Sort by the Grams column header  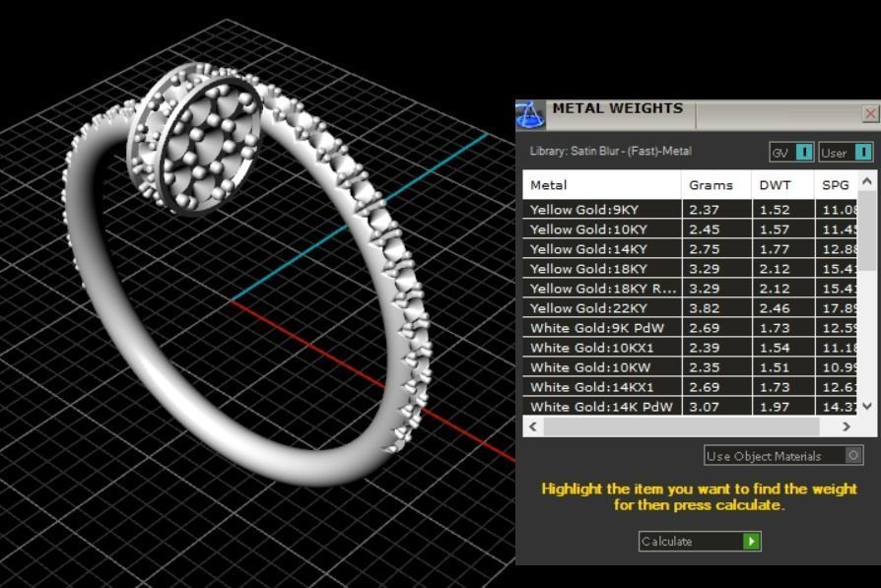pyautogui.click(x=717, y=185)
